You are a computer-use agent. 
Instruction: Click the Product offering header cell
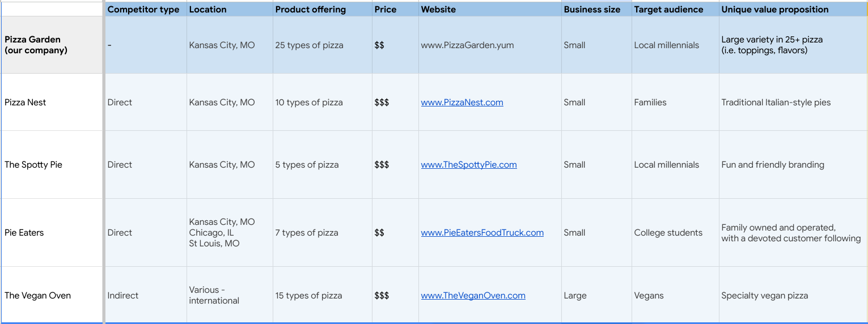point(310,10)
